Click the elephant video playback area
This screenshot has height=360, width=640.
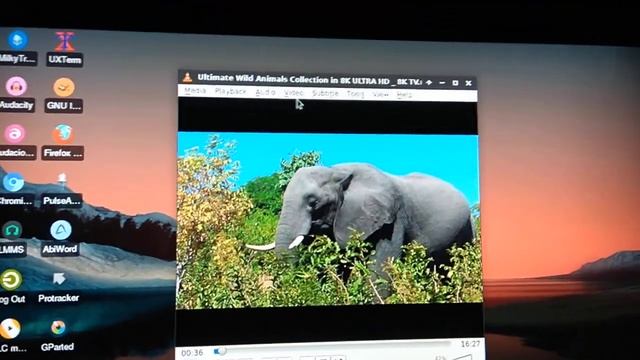(x=329, y=219)
